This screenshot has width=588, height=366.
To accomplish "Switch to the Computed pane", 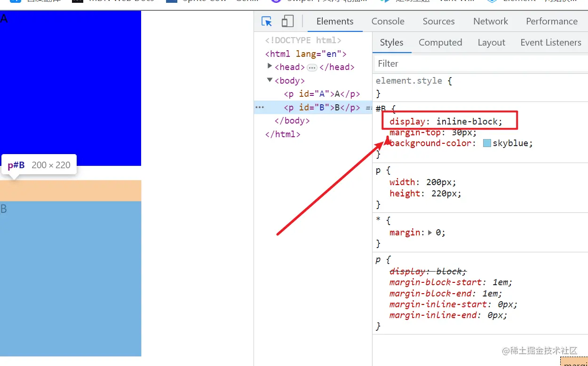I will click(440, 42).
